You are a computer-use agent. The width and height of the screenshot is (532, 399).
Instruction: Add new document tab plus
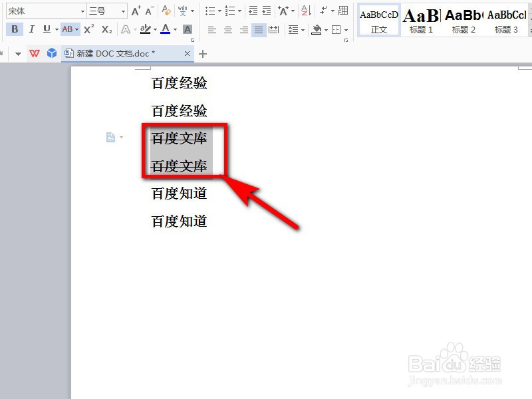tap(203, 54)
